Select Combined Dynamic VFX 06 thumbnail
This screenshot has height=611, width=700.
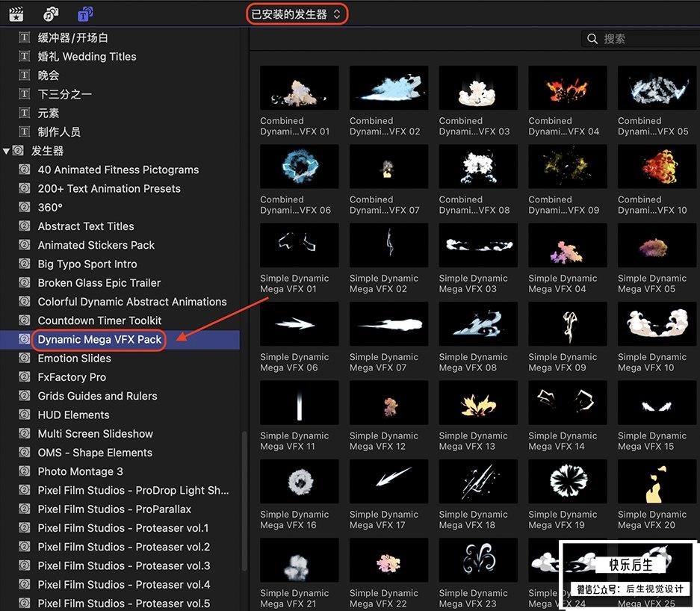click(x=299, y=167)
